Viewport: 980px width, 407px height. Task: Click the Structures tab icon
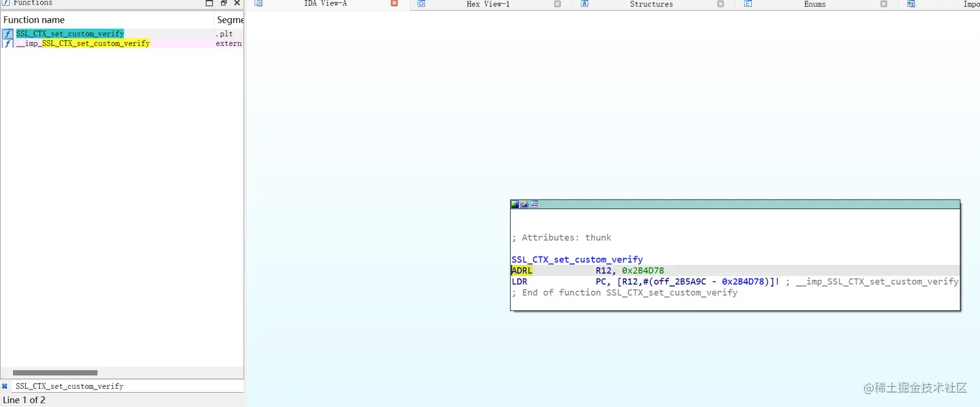[585, 4]
